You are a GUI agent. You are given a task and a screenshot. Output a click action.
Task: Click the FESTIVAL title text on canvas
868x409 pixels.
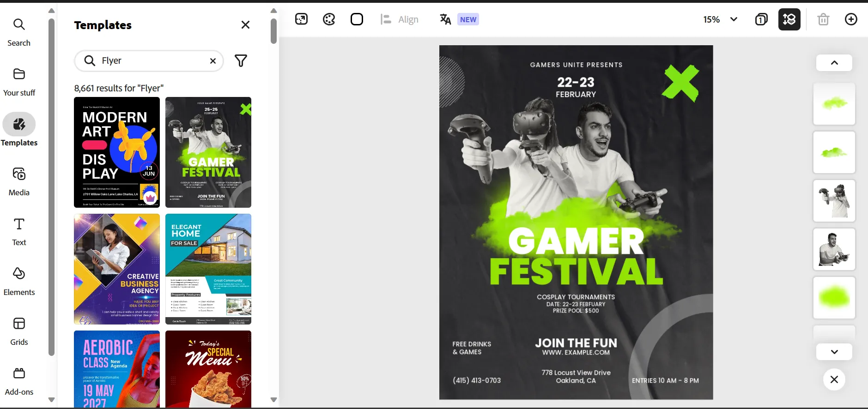click(576, 271)
